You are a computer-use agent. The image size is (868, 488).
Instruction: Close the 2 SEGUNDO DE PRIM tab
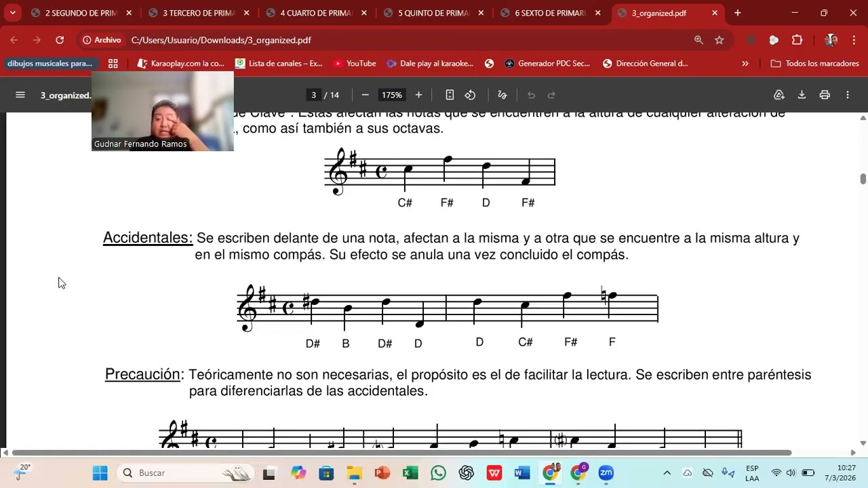[129, 13]
